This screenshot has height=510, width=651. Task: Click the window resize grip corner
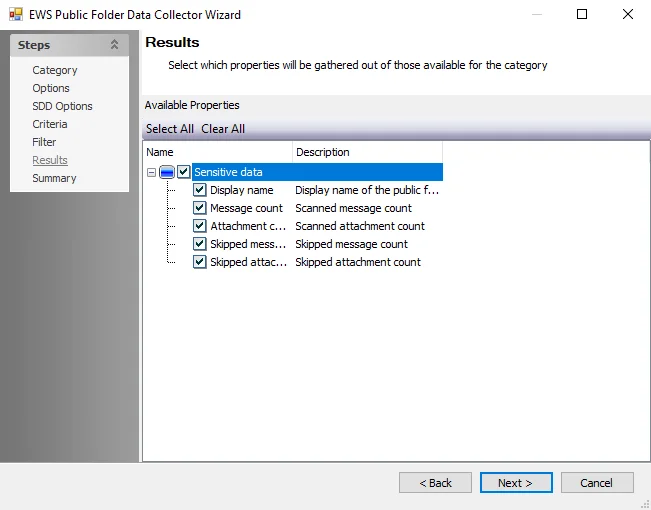(645, 504)
